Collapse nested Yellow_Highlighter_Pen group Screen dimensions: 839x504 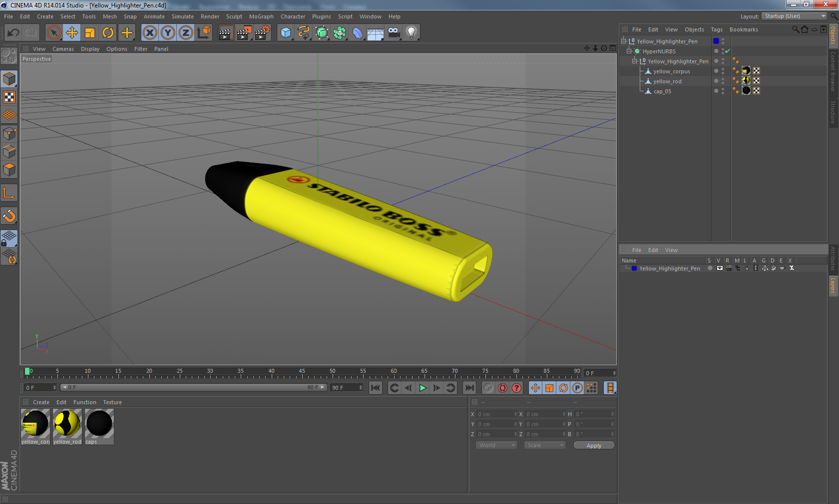(635, 61)
